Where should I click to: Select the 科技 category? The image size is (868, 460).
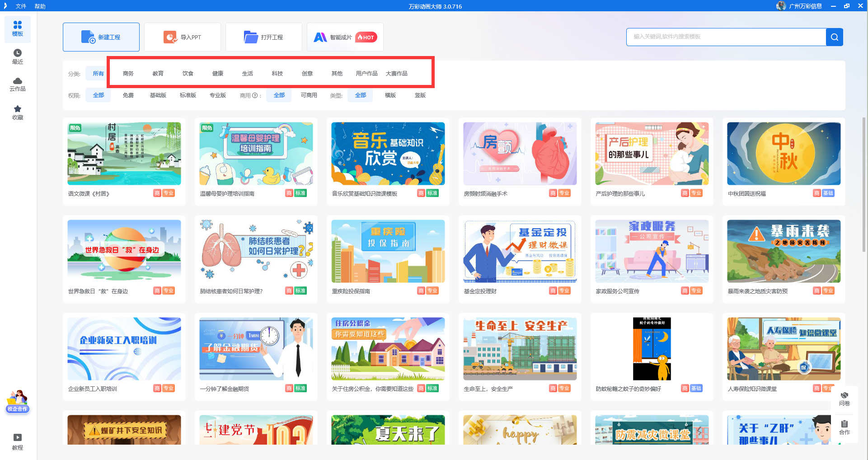point(277,73)
